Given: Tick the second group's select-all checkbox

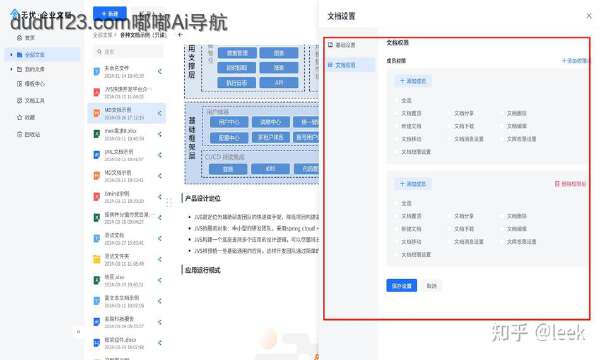Looking at the screenshot, I should [396, 203].
